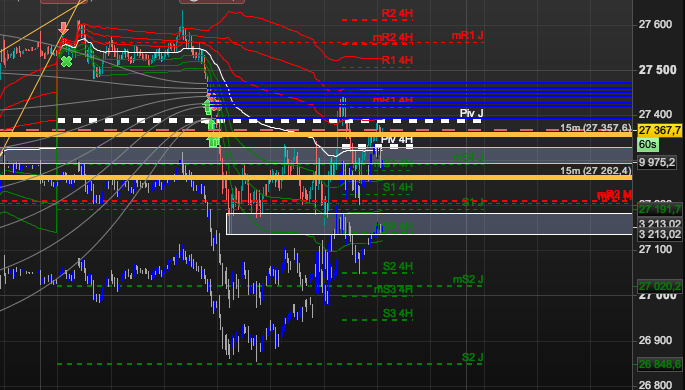Click the 27 100 price axis label
685x390 pixels.
pyautogui.click(x=655, y=249)
